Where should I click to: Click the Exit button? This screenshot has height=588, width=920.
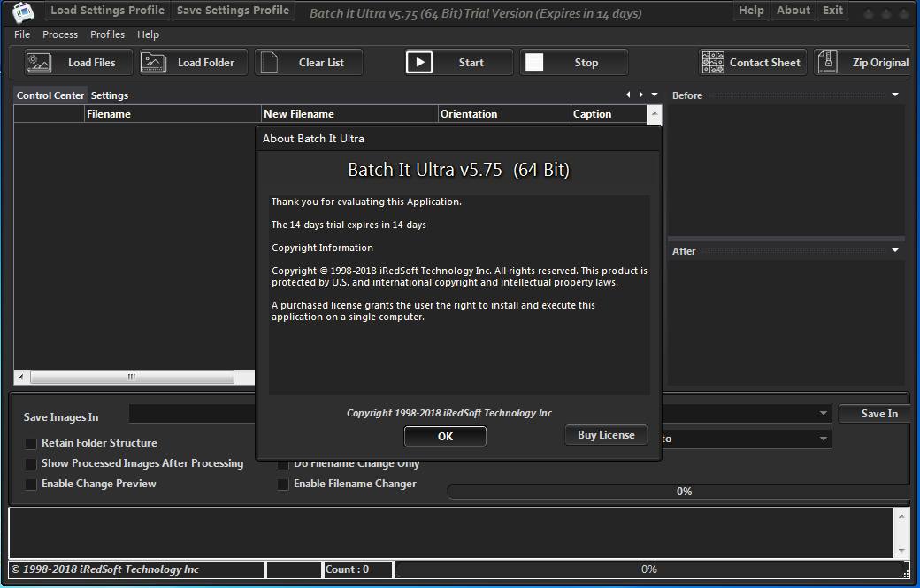click(x=832, y=11)
